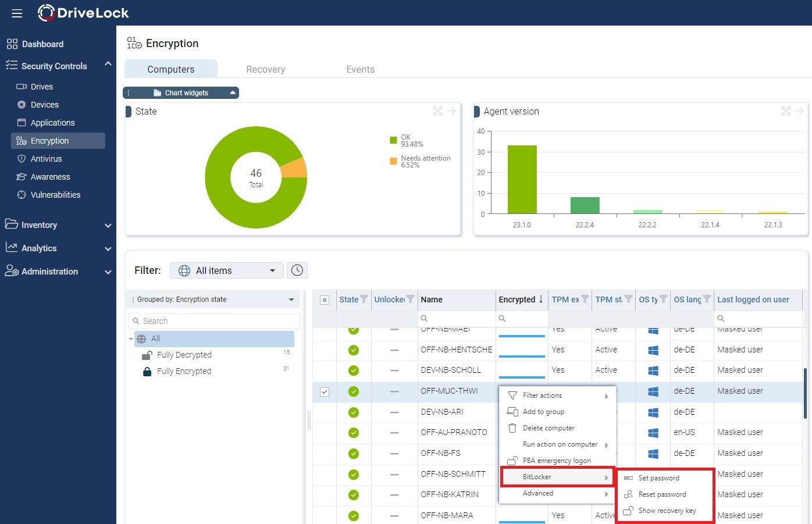Open the Advanced submenu entry

pyautogui.click(x=557, y=493)
